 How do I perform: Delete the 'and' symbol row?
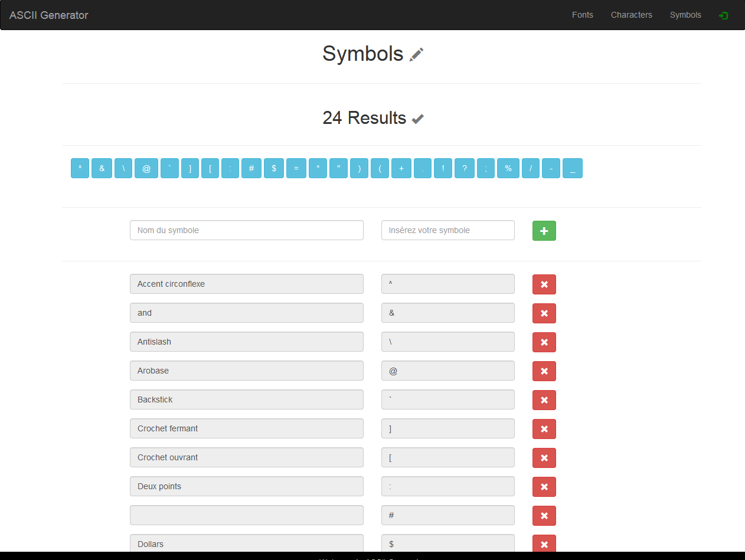(544, 313)
